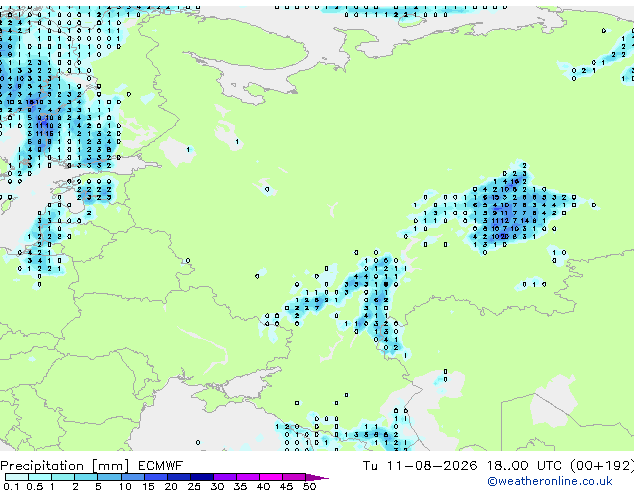This screenshot has width=634, height=490.
Task: Click the 30–35 mm purple legend box
Action: point(224,477)
